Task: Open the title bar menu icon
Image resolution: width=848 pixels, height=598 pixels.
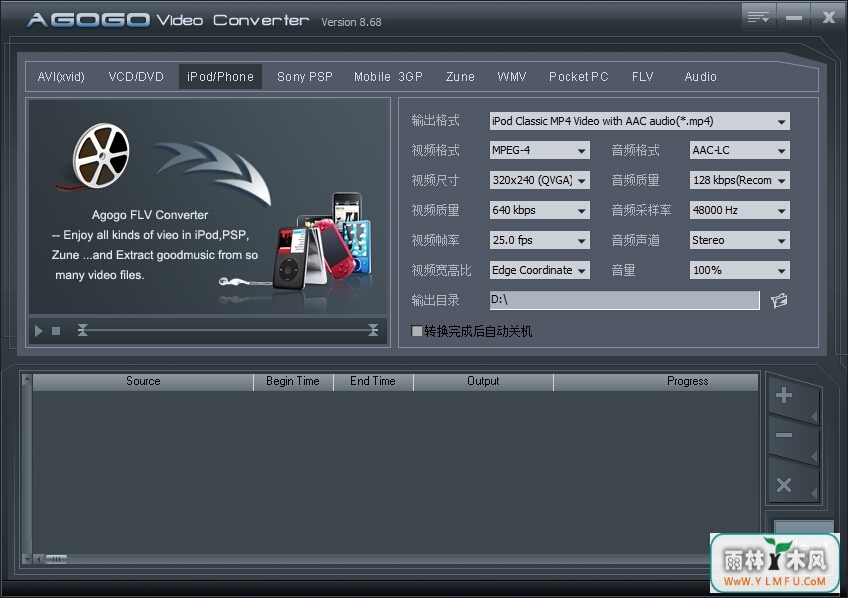Action: [x=758, y=17]
